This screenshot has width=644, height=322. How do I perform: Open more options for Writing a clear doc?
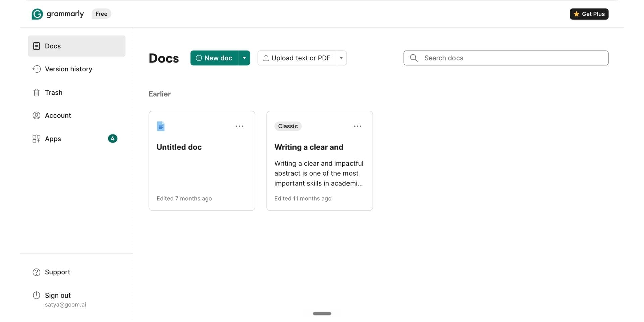point(357,126)
